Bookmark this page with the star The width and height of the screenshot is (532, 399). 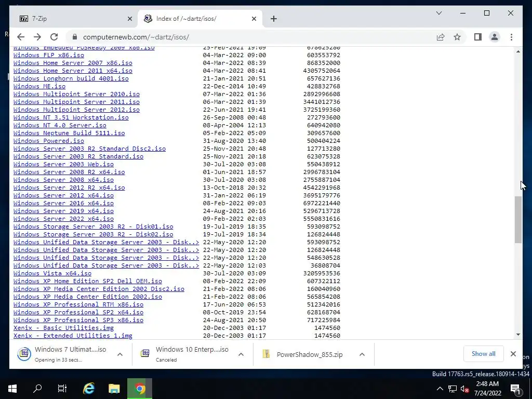click(x=457, y=37)
